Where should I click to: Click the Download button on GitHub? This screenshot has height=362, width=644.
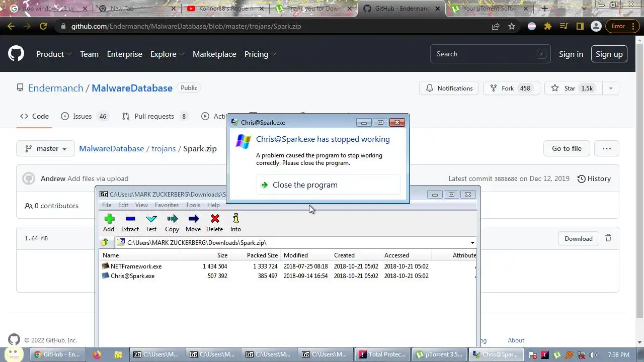click(579, 238)
